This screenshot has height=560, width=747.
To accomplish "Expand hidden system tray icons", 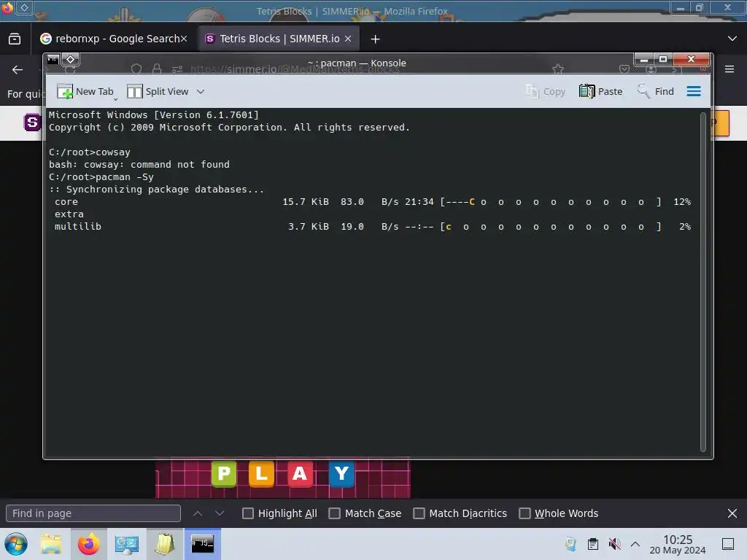I will coord(635,544).
